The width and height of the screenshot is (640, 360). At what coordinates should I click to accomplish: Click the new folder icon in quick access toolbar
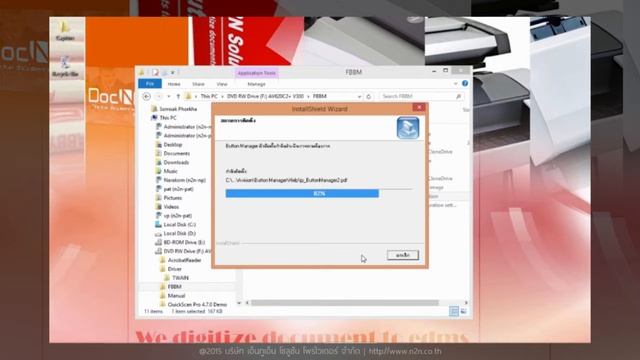[164, 72]
